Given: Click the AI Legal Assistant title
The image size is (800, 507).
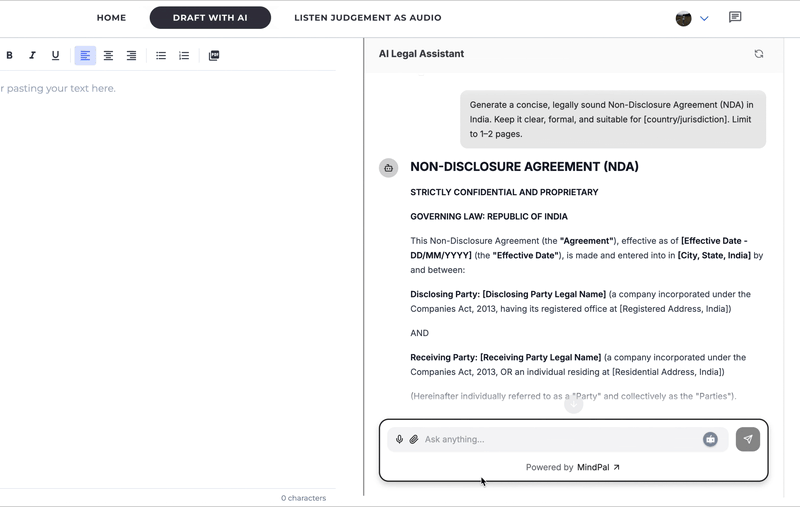Looking at the screenshot, I should pos(421,54).
